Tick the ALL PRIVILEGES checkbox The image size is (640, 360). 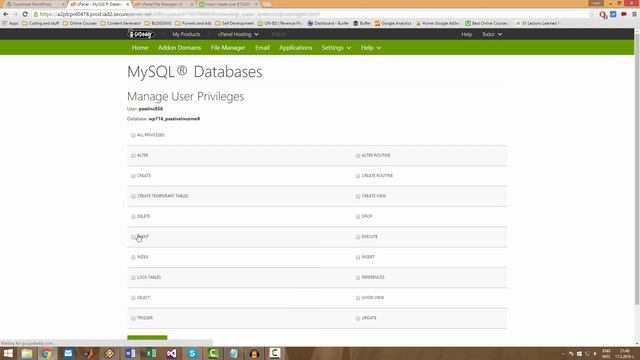click(x=133, y=135)
